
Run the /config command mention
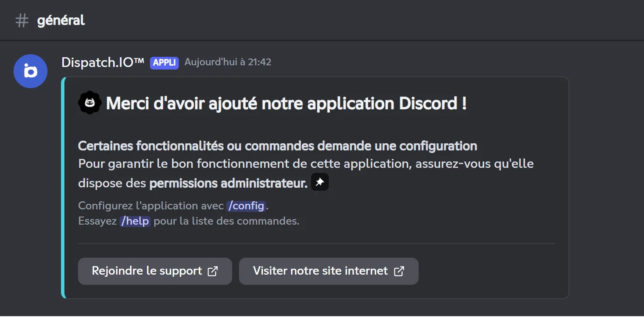[246, 206]
